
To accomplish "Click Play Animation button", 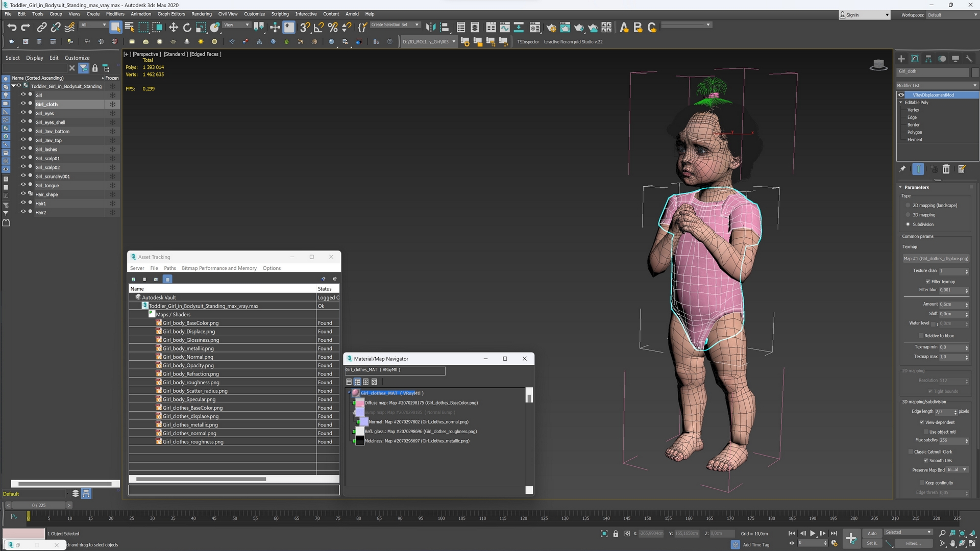I will (x=813, y=533).
